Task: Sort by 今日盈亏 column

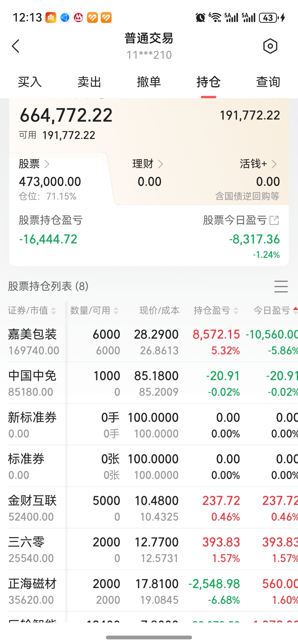Action: point(276,310)
